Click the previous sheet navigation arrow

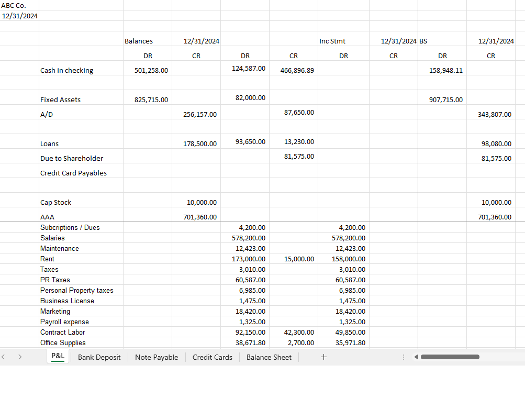pos(4,357)
